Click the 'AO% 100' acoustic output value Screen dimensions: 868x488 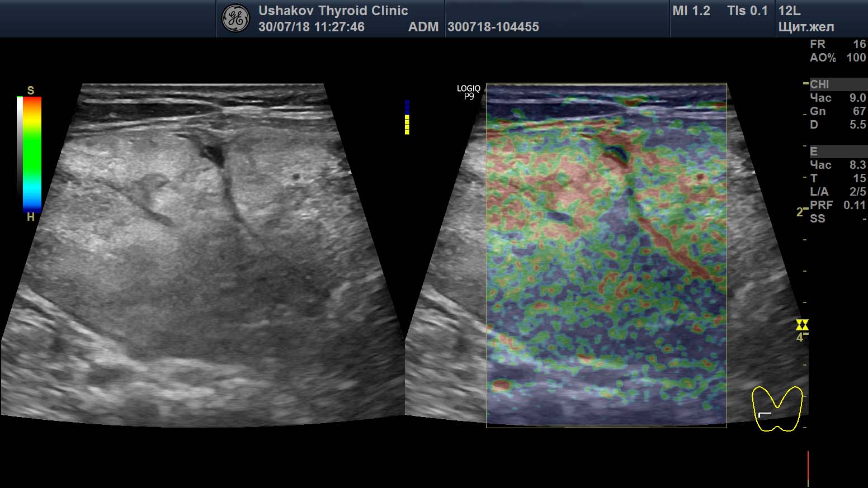[838, 58]
